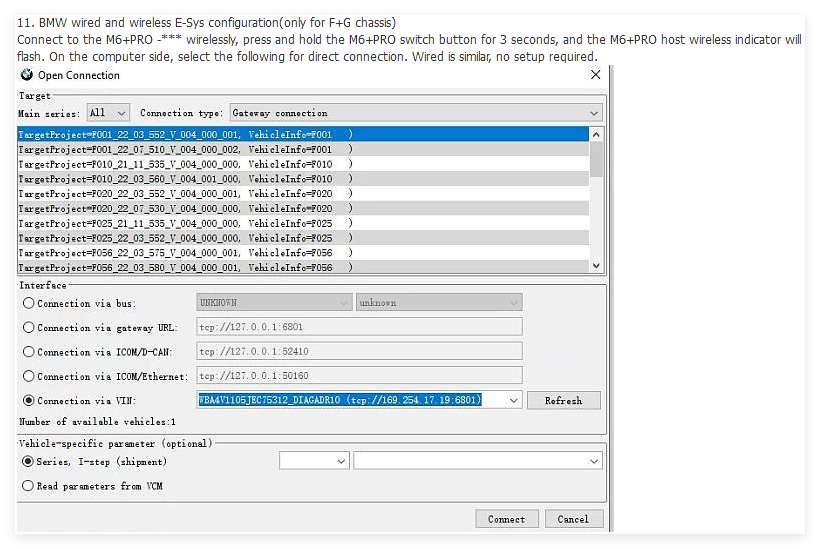Select TargetProject F025_21_11_535 row
This screenshot has width=820, height=549.
303,223
